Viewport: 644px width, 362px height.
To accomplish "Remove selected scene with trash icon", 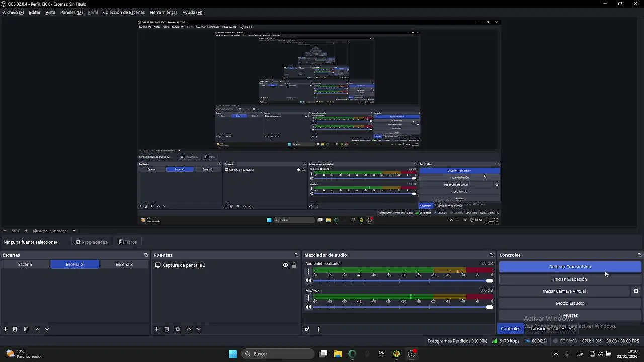I will 15,329.
